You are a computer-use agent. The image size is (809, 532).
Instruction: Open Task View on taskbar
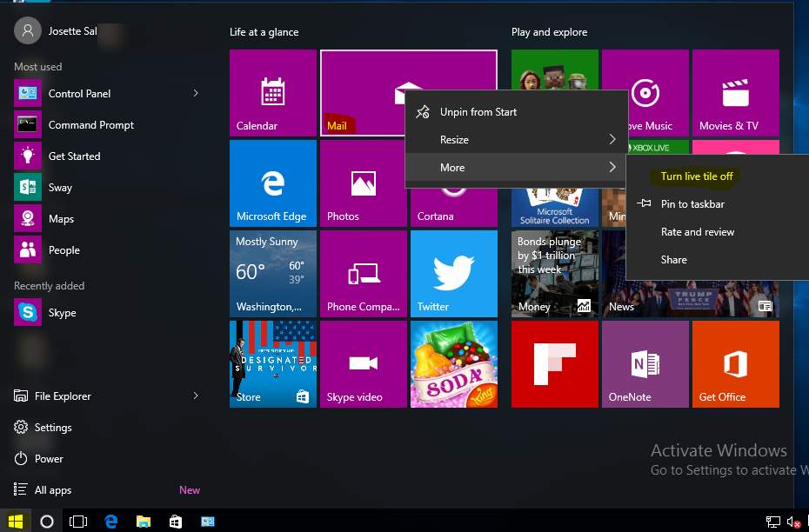tap(78, 522)
